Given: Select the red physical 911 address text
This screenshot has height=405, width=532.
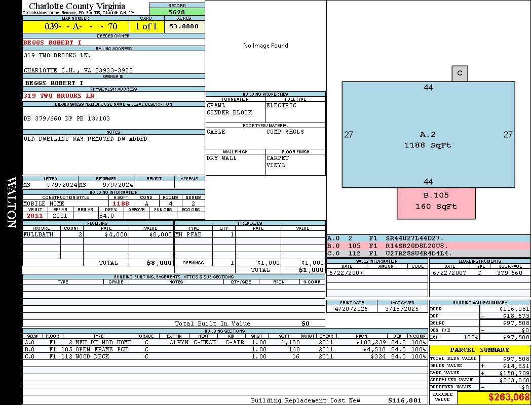Looking at the screenshot, I should tap(59, 96).
